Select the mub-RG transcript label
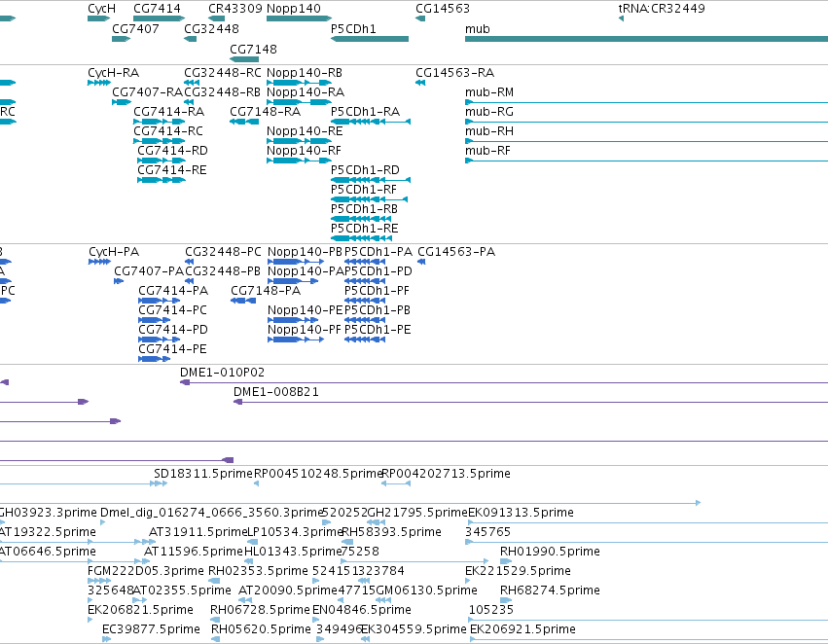Screen dimensions: 828x644 489,112
